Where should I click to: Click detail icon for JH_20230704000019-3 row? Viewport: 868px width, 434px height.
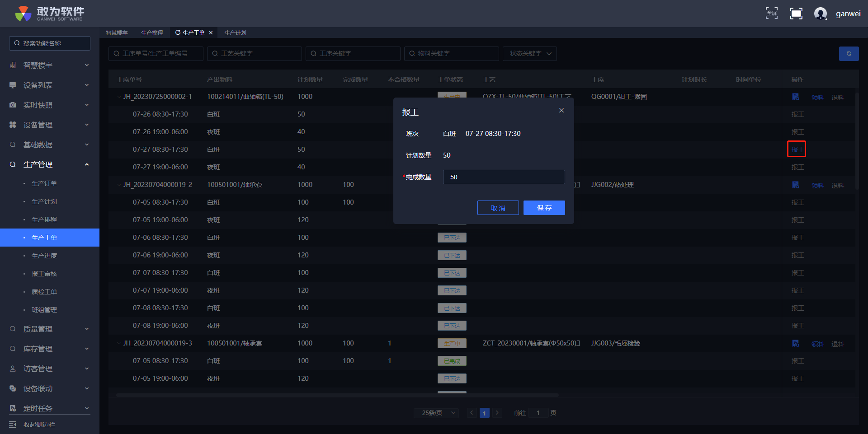[x=796, y=344]
